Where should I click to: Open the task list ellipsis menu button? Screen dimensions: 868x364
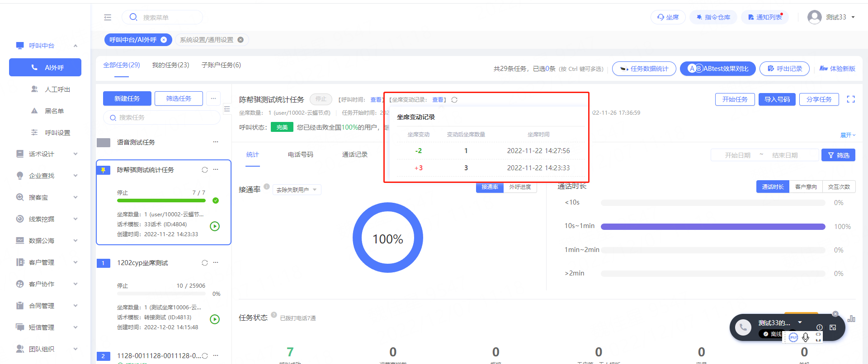(x=213, y=98)
